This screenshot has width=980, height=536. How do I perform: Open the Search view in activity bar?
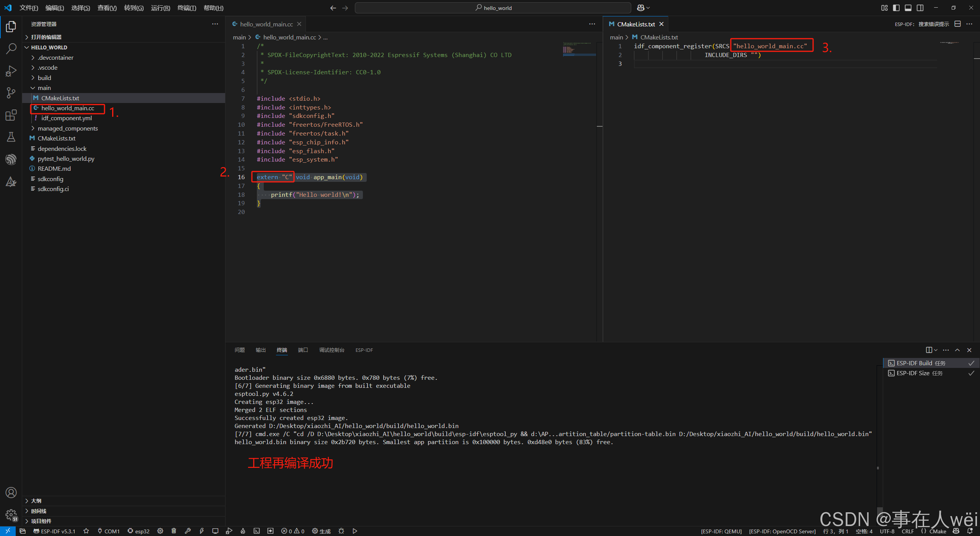point(11,49)
